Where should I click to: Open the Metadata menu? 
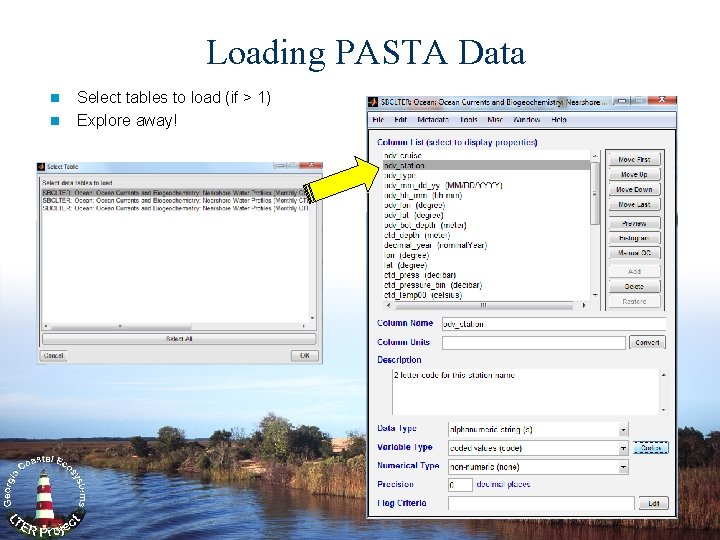click(433, 120)
